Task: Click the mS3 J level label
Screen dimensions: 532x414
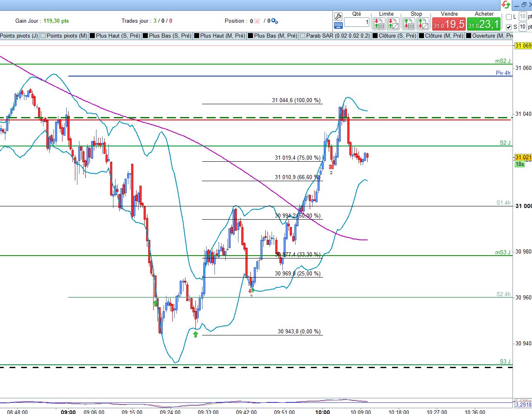Action: (x=503, y=252)
